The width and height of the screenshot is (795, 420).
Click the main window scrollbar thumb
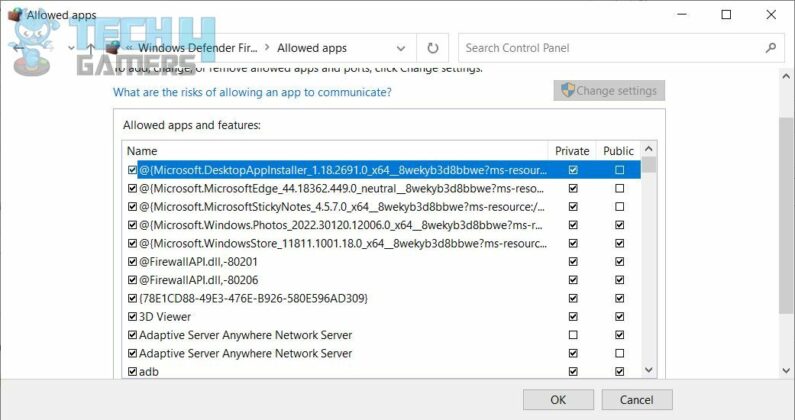click(786, 215)
